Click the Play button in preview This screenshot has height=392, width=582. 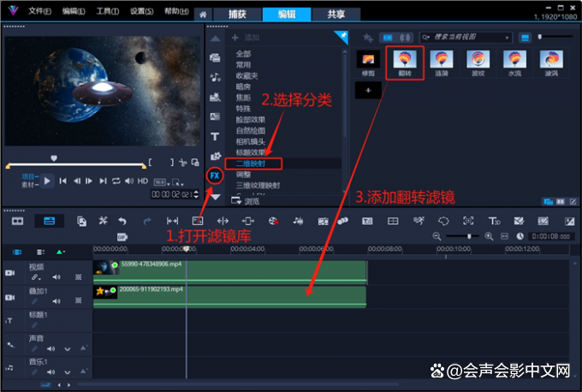tap(47, 181)
